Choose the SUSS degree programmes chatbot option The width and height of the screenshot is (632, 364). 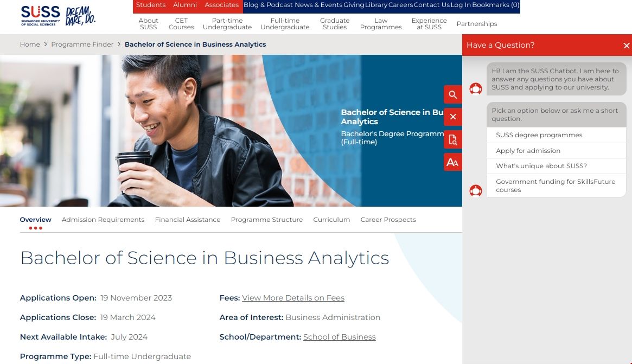click(x=538, y=135)
